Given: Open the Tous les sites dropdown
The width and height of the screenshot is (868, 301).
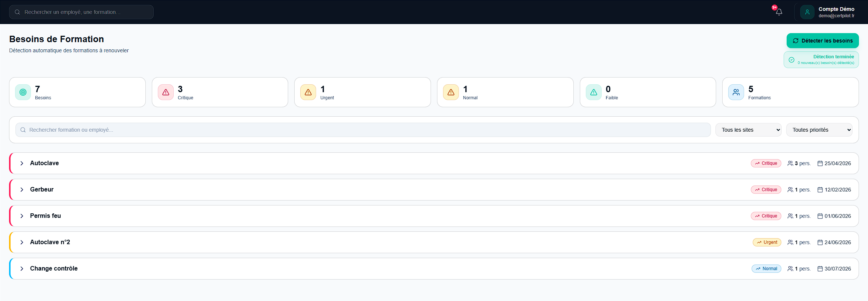Looking at the screenshot, I should pos(748,130).
